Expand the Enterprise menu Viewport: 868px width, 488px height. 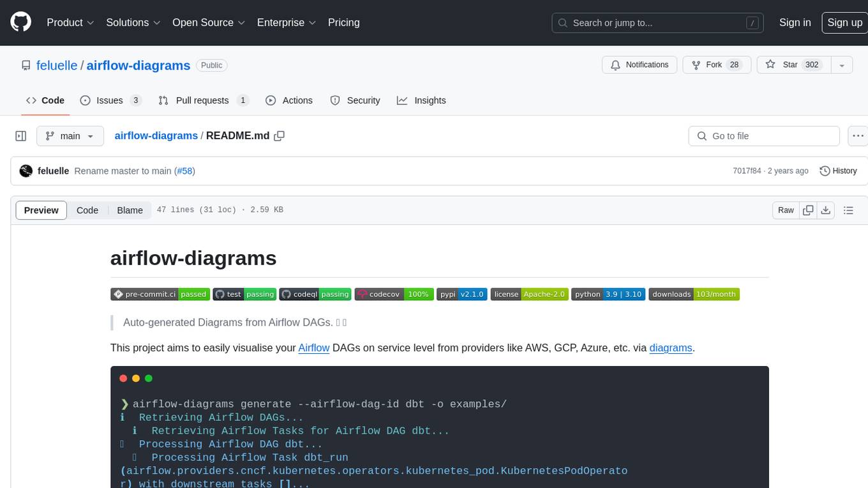click(287, 22)
